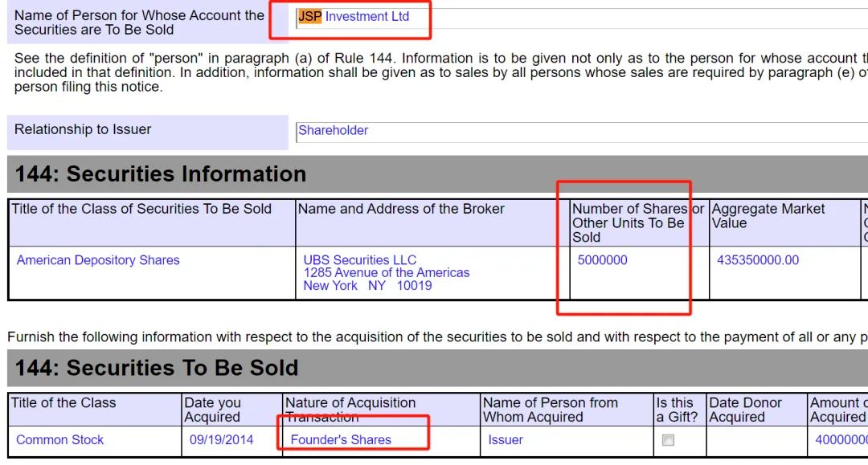Click the Aggregate Market Value column header
The width and height of the screenshot is (868, 465).
tap(768, 216)
